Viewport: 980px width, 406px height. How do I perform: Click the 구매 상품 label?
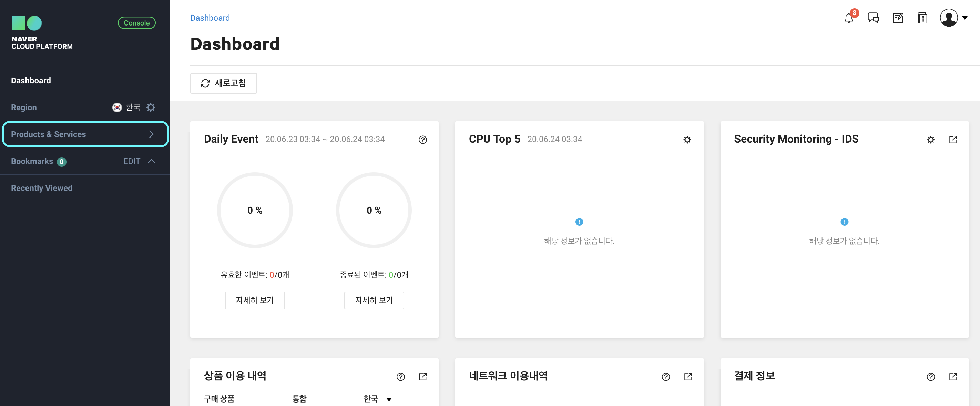tap(219, 399)
